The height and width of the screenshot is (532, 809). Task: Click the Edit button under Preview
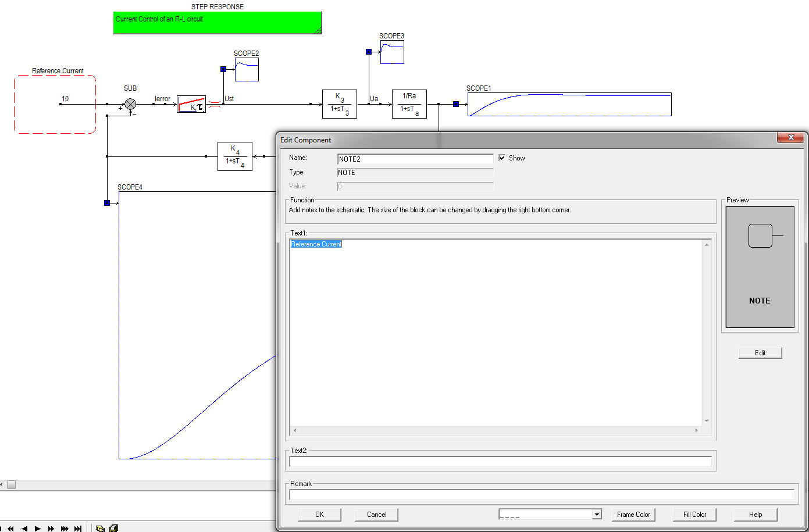[760, 353]
